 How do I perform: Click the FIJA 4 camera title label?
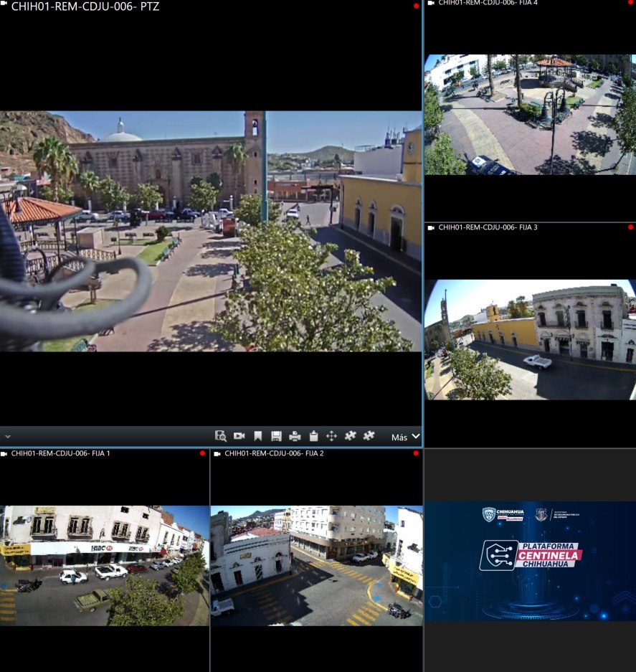[488, 3]
